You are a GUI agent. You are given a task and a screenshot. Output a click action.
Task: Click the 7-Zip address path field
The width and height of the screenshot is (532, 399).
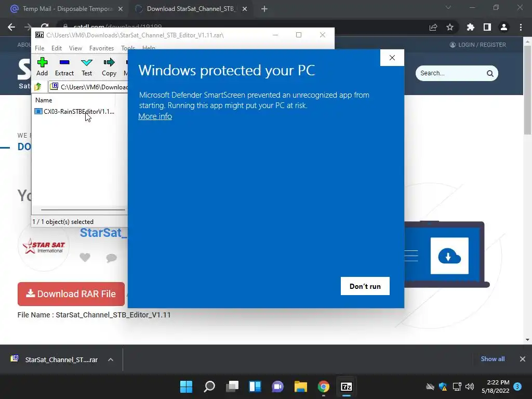[x=89, y=87]
